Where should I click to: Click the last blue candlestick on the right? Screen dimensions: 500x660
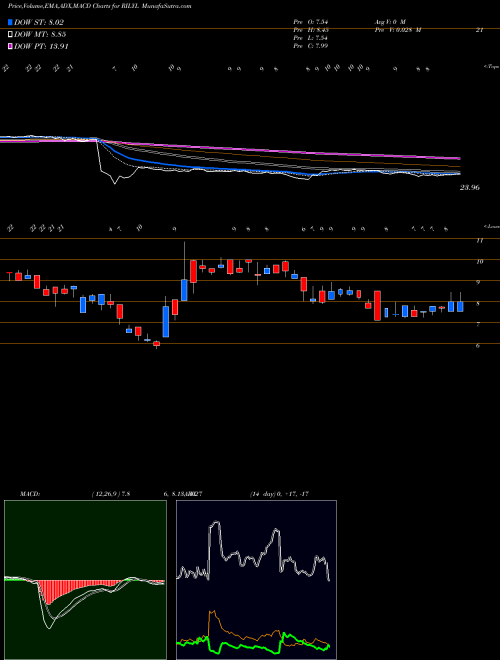tap(460, 306)
